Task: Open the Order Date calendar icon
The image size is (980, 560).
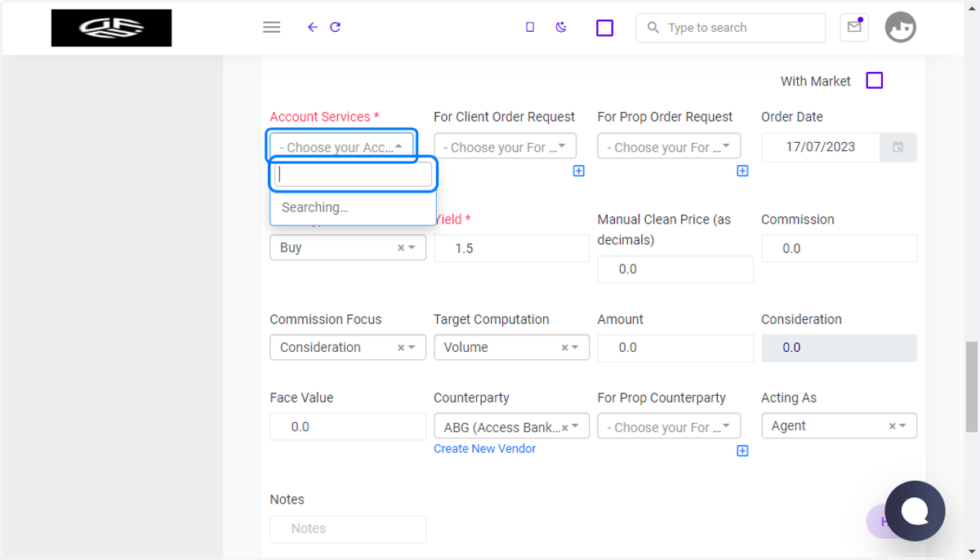Action: coord(898,147)
